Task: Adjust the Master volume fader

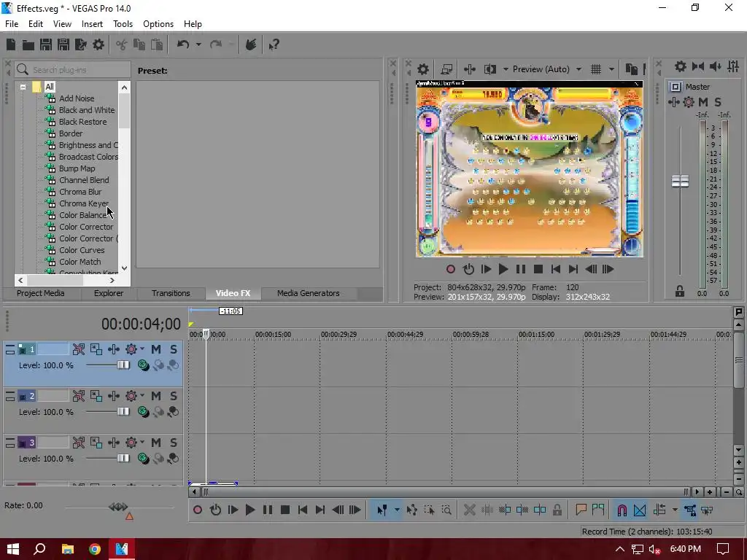Action: [681, 181]
